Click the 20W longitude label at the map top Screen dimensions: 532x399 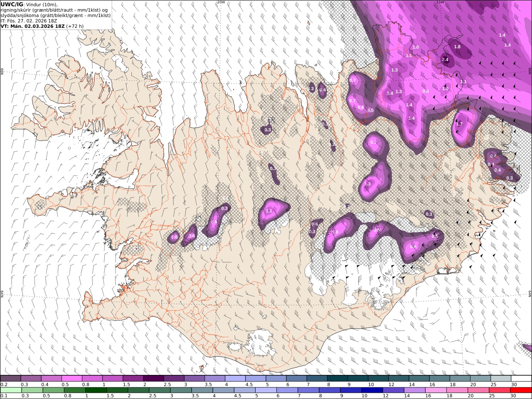[221, 2]
